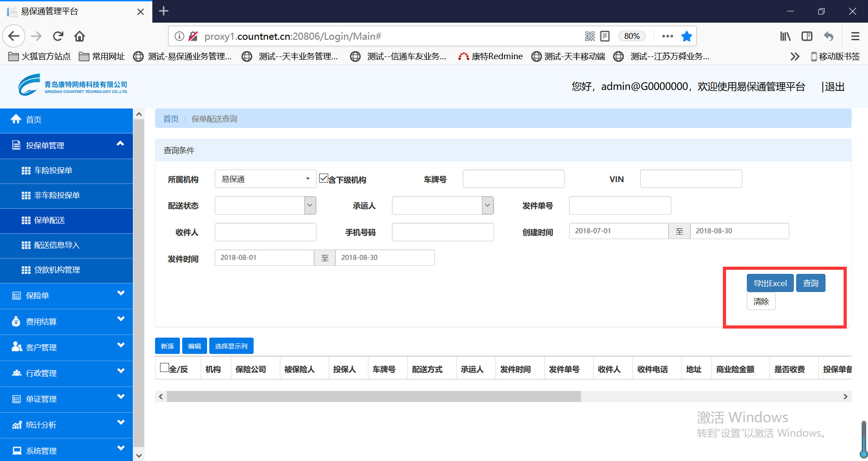The image size is (868, 461).
Task: Open the 配送状态 dropdown
Action: 265,206
